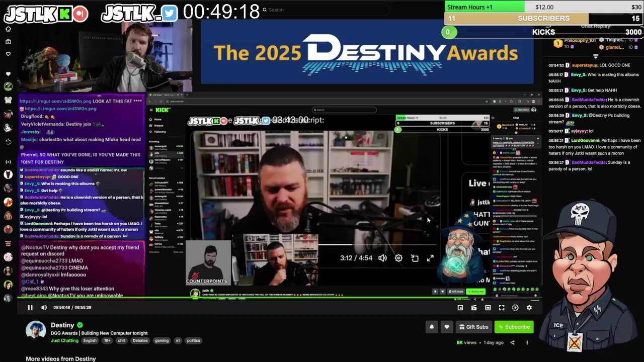The height and width of the screenshot is (362, 644).
Task: Select the 18+ tag
Action: point(107,340)
